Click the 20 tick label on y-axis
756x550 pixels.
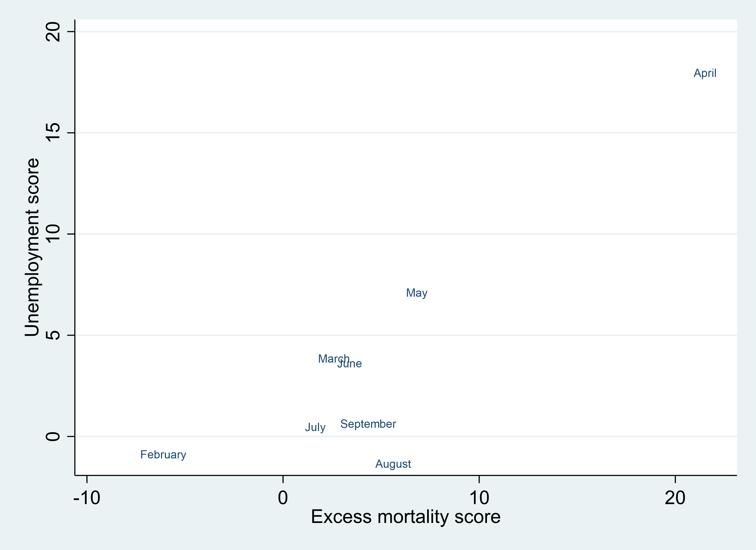click(x=53, y=32)
